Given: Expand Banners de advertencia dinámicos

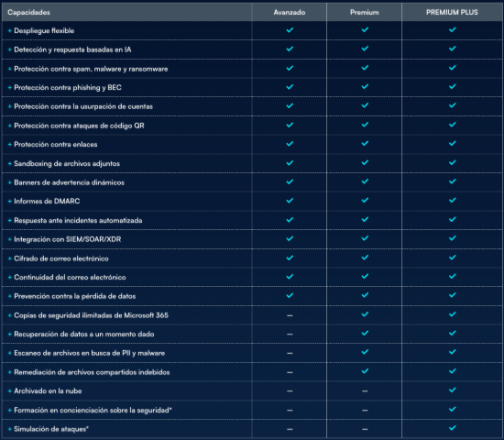Looking at the screenshot, I should [x=10, y=182].
